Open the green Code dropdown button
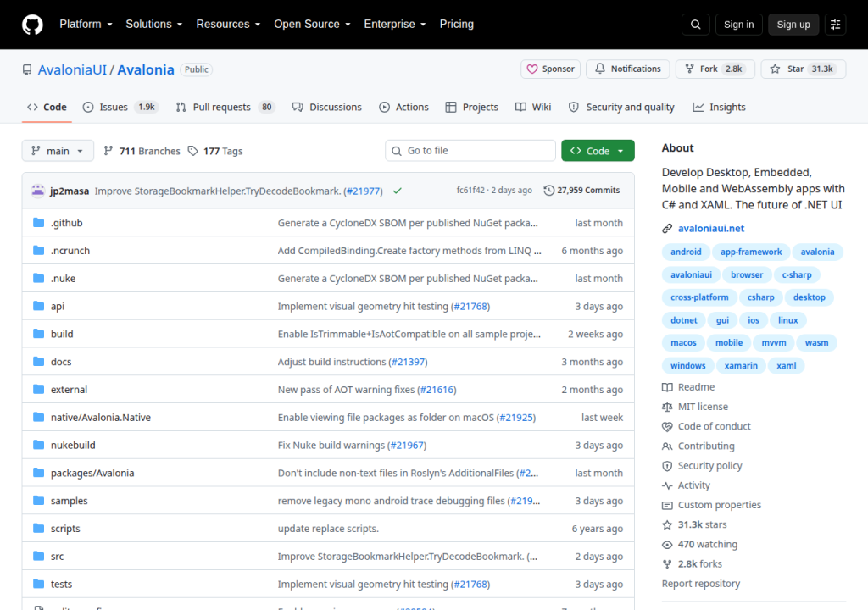This screenshot has height=610, width=868. coord(598,151)
